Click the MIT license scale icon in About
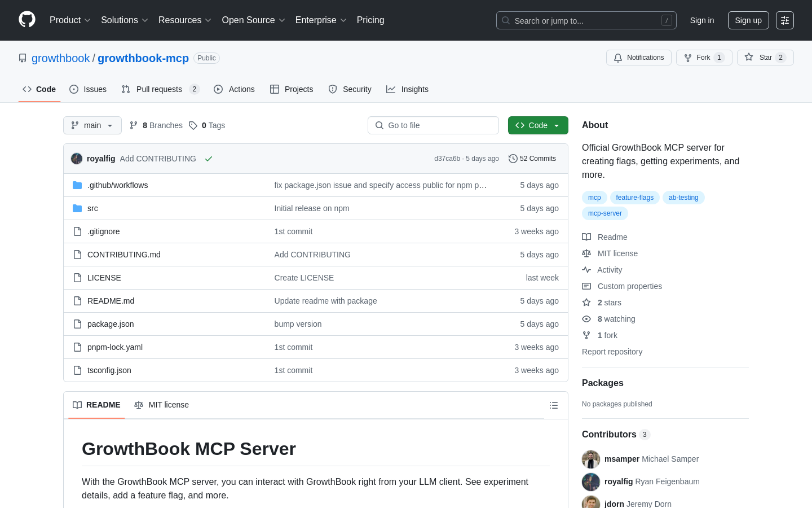Image resolution: width=812 pixels, height=508 pixels. [x=586, y=253]
